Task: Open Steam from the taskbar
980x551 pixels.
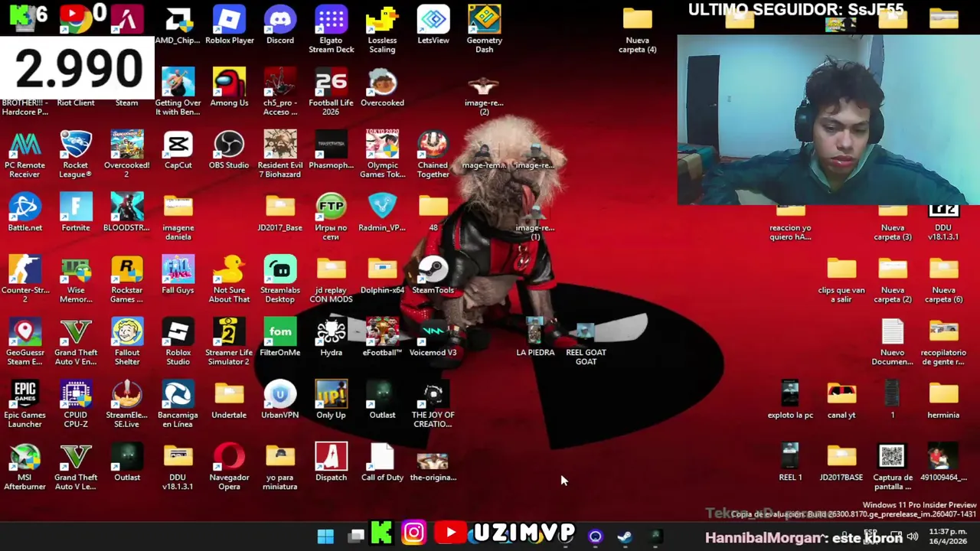Action: [625, 536]
